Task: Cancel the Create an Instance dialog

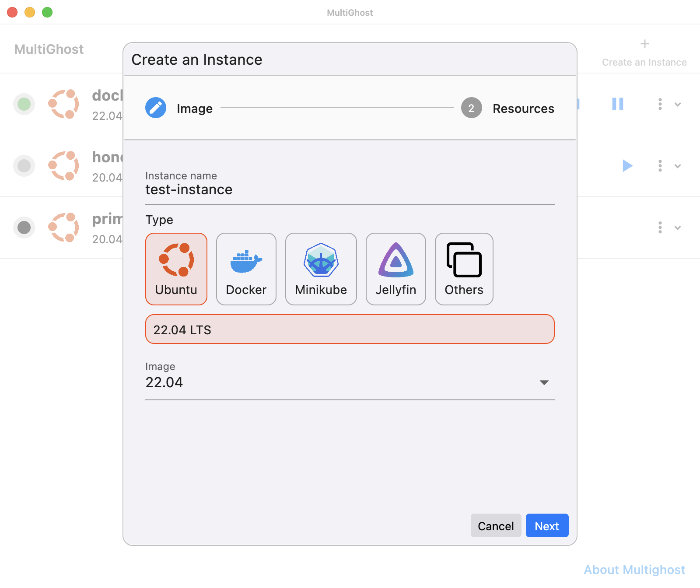Action: [496, 525]
